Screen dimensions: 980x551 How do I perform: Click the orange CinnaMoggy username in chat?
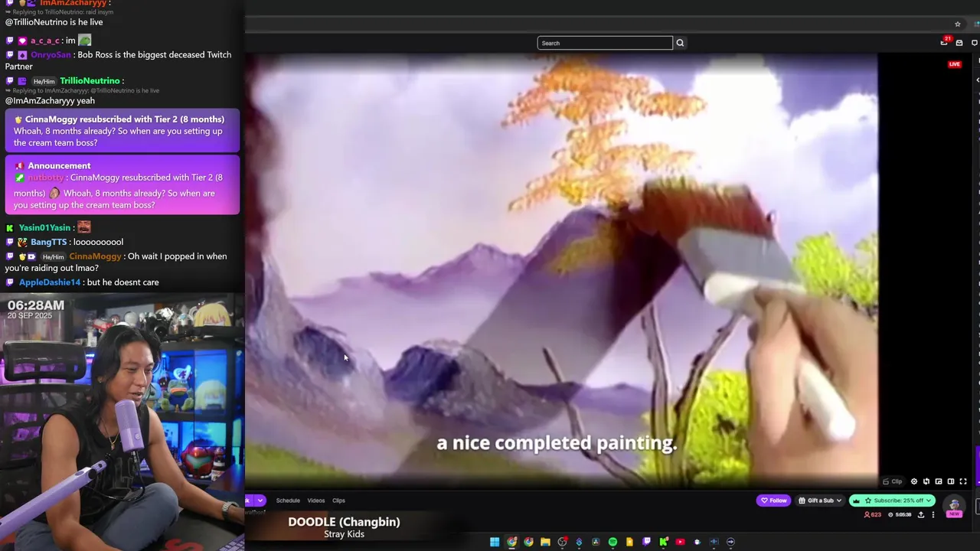pos(95,256)
